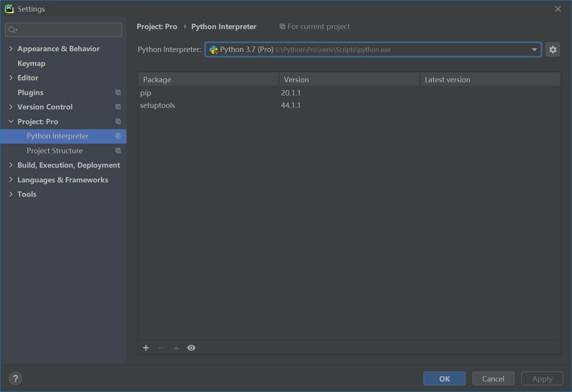Select Plugins in settings tree
The image size is (572, 392).
click(x=30, y=92)
